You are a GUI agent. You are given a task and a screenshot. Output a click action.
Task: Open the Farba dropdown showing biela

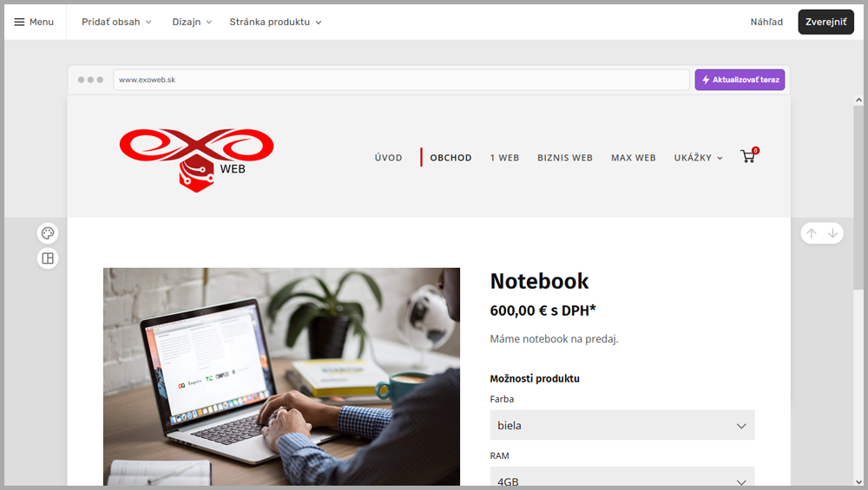tap(621, 426)
